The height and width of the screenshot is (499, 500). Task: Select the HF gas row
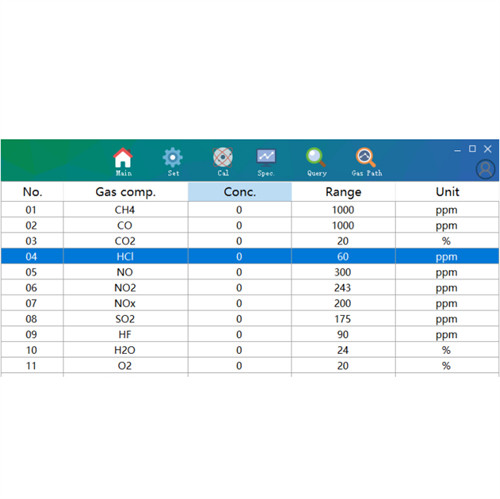(x=250, y=334)
